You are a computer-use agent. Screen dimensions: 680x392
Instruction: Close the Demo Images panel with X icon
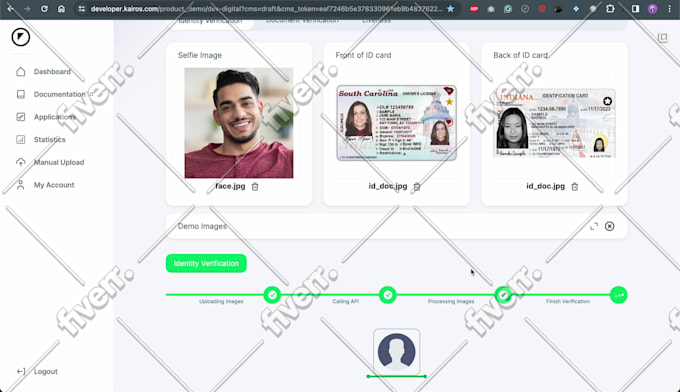(609, 226)
